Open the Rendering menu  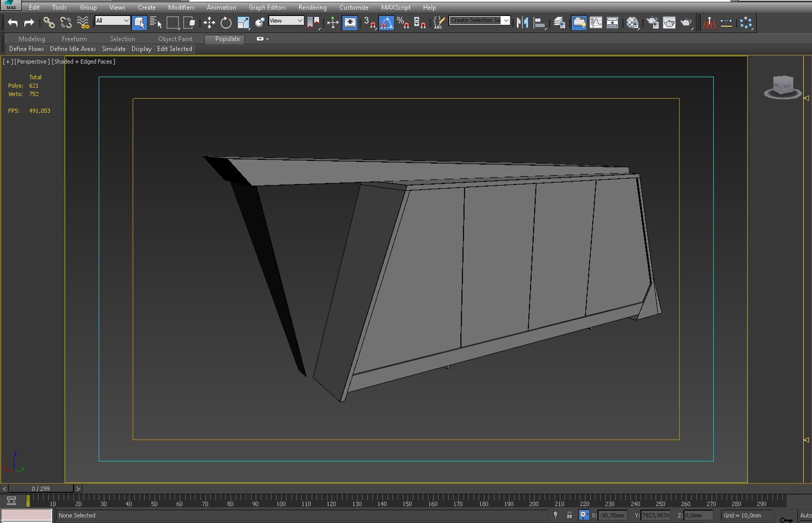pyautogui.click(x=312, y=7)
